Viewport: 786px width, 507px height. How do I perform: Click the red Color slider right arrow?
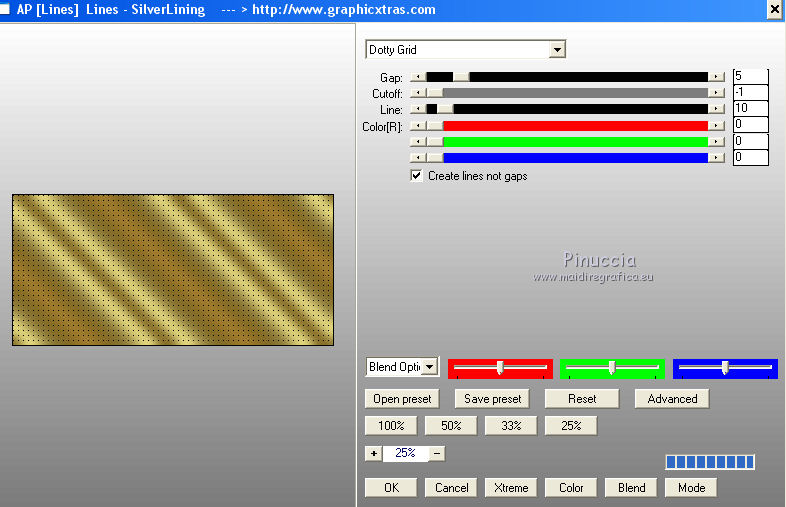716,125
